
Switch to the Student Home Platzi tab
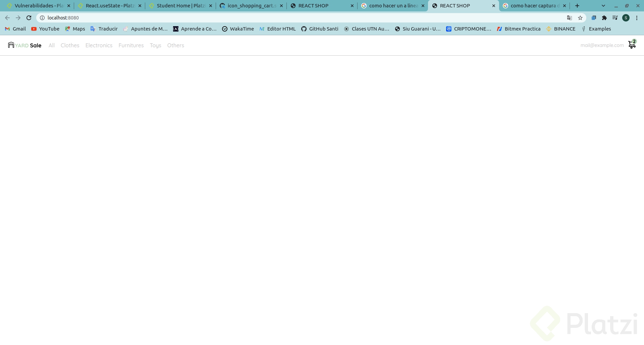point(180,6)
